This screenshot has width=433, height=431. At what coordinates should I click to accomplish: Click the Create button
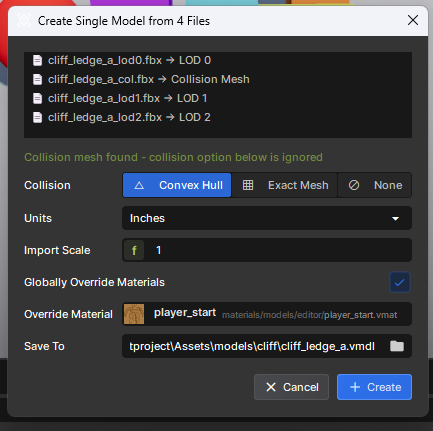pyautogui.click(x=374, y=387)
